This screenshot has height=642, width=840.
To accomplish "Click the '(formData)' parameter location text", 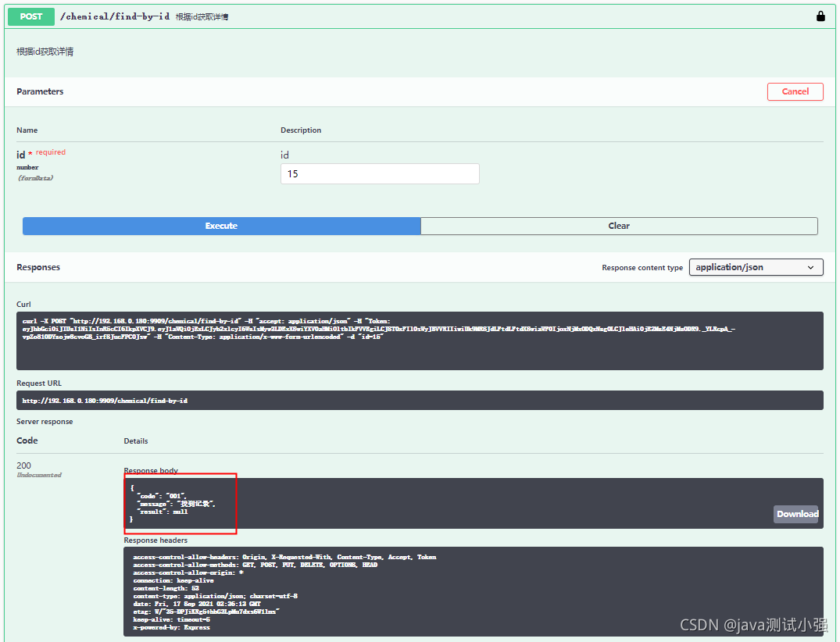I will click(x=35, y=178).
